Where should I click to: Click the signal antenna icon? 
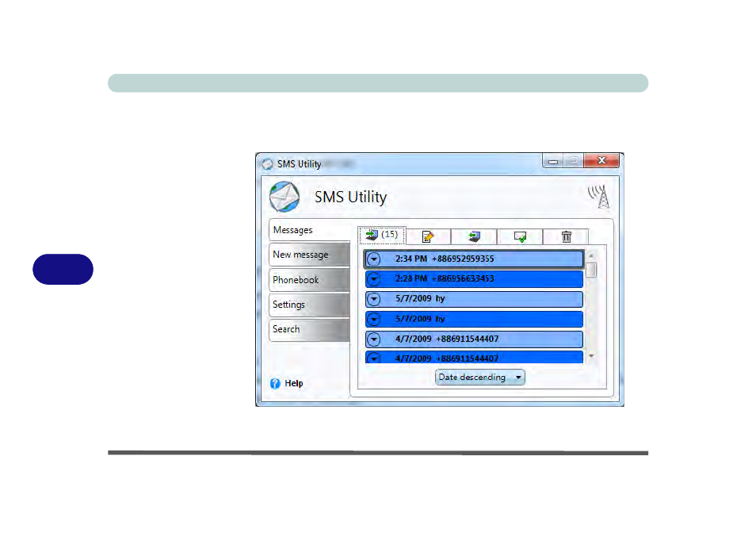(600, 197)
